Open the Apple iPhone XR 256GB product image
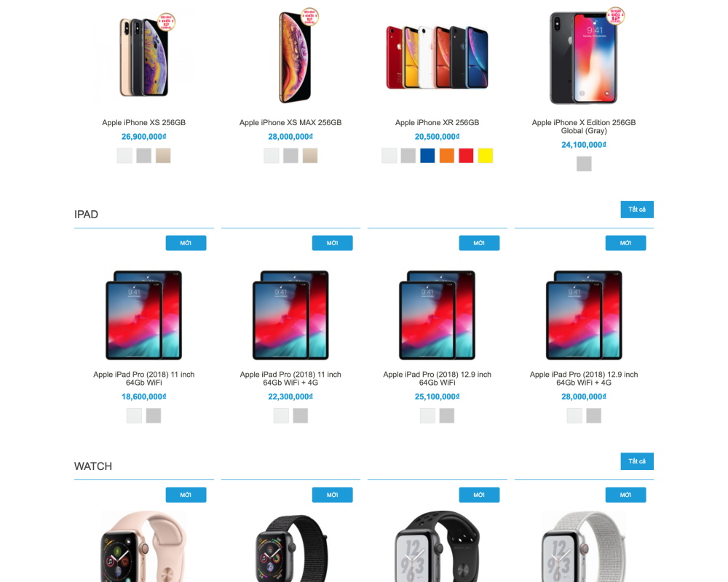The image size is (728, 582). click(x=437, y=57)
